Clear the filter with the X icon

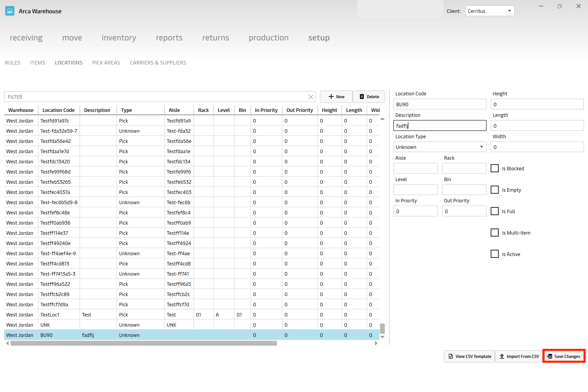tap(311, 97)
